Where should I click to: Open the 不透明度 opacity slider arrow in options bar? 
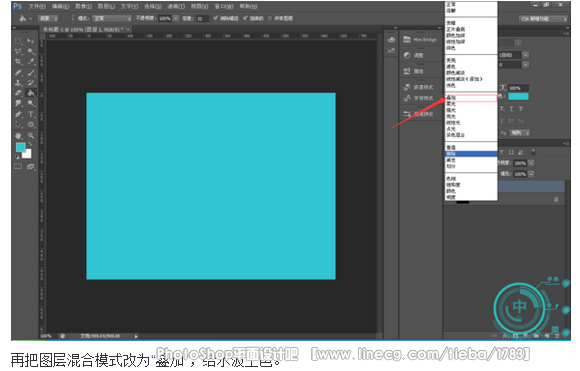[x=176, y=18]
